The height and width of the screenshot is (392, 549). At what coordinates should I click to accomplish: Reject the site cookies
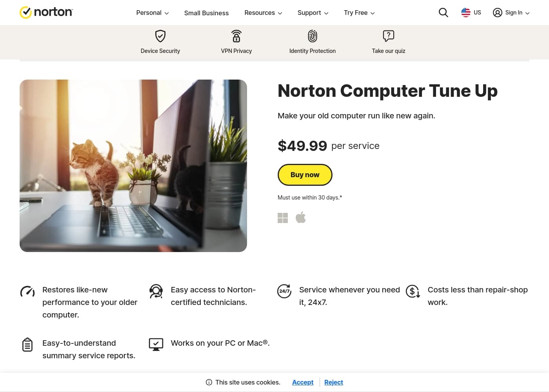tap(333, 382)
